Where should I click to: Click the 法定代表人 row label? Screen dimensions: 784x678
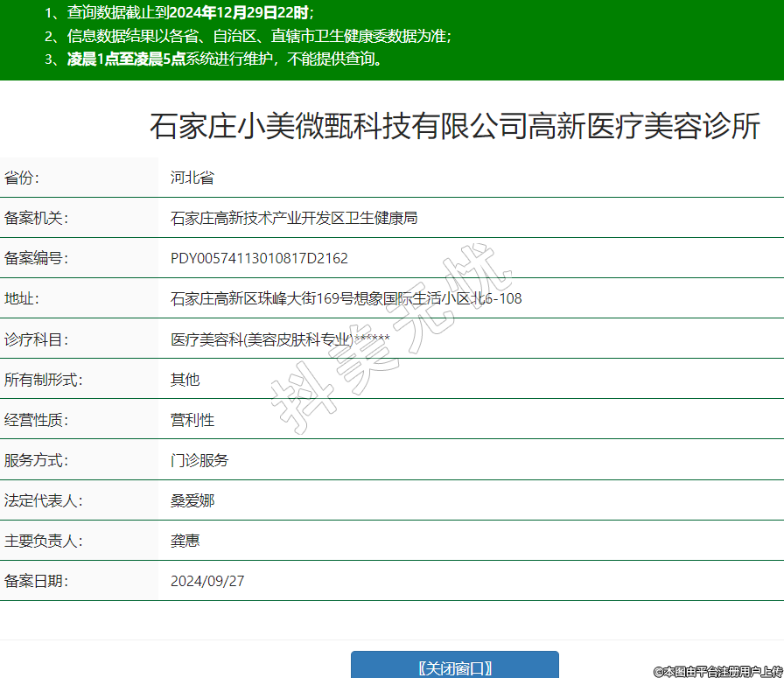coord(43,500)
